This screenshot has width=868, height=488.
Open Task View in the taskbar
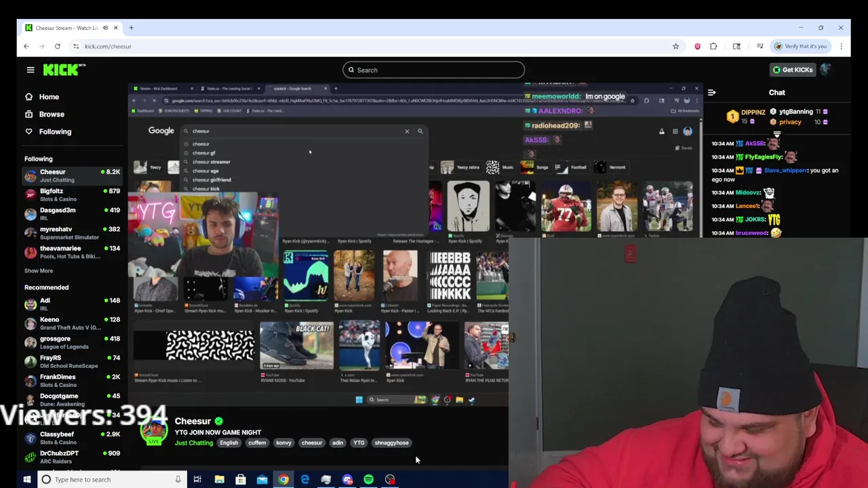pyautogui.click(x=197, y=479)
